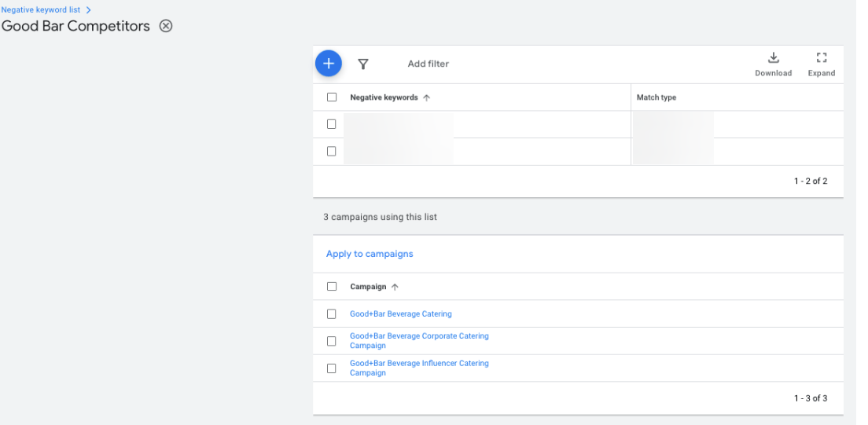Click the blue plus add keyword button
This screenshot has width=868, height=425.
(329, 64)
